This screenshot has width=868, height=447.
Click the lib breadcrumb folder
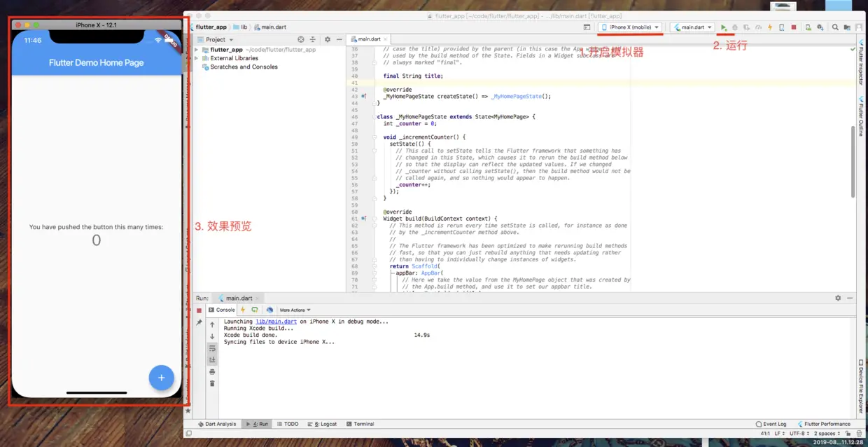tap(240, 27)
